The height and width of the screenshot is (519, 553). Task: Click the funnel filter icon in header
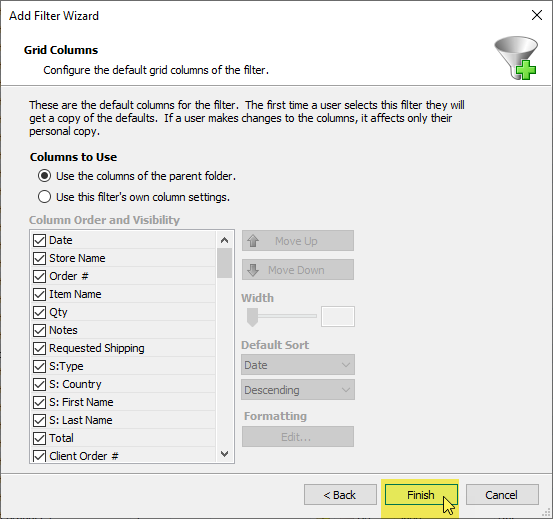(516, 58)
